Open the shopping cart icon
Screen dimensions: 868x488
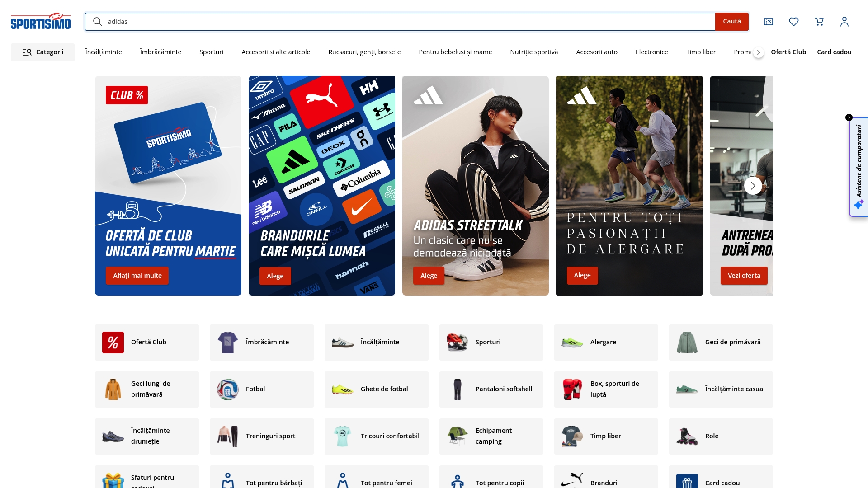819,22
